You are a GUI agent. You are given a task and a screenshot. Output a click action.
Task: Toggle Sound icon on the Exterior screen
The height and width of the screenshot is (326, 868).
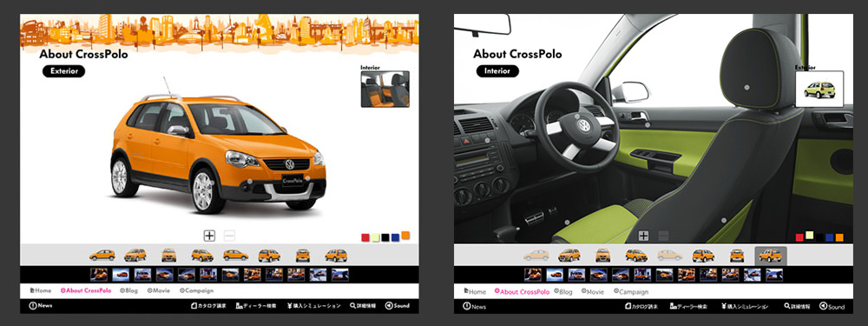(398, 305)
